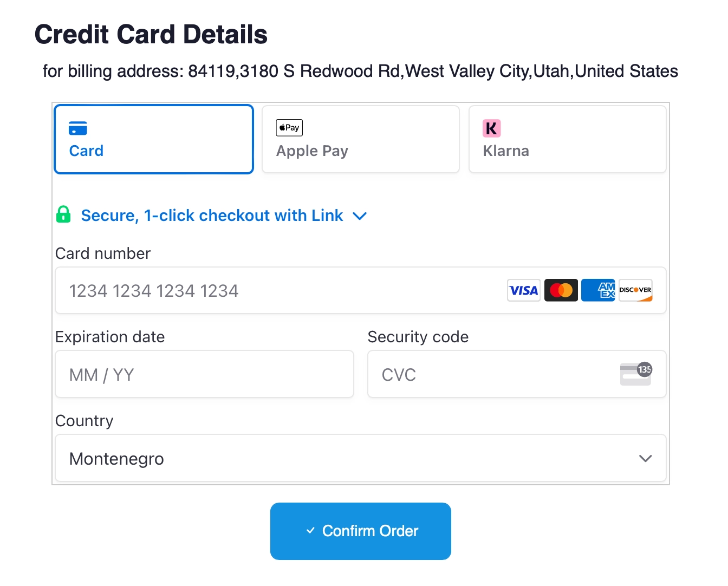Screen dimensions: 728x586
Task: Click the blue credit card icon
Action: 78,128
